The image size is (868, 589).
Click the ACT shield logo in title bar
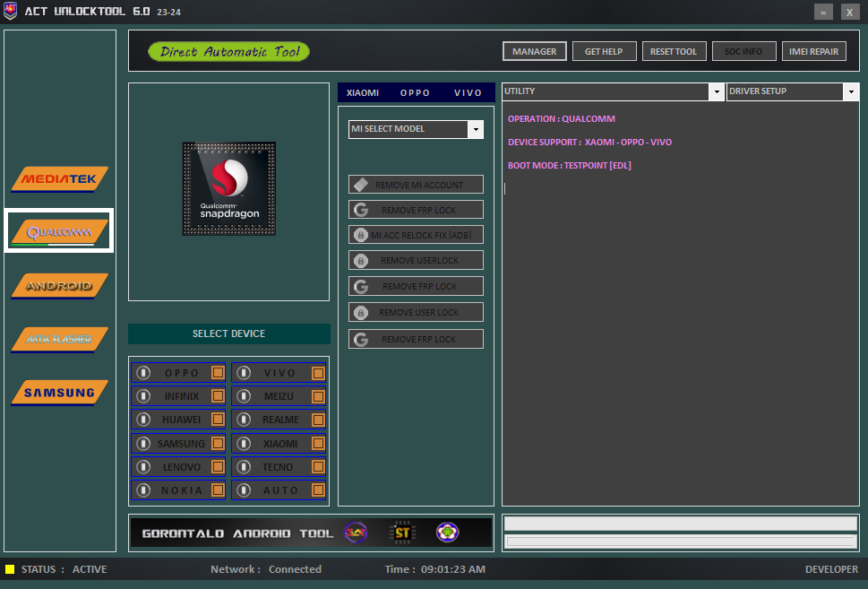[10, 11]
